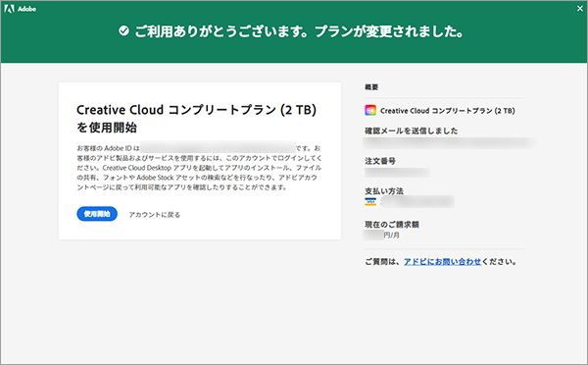Image resolution: width=588 pixels, height=365 pixels.
Task: Click the heading Creative Cloud コンプリートプラン を使用開始
Action: pos(197,119)
